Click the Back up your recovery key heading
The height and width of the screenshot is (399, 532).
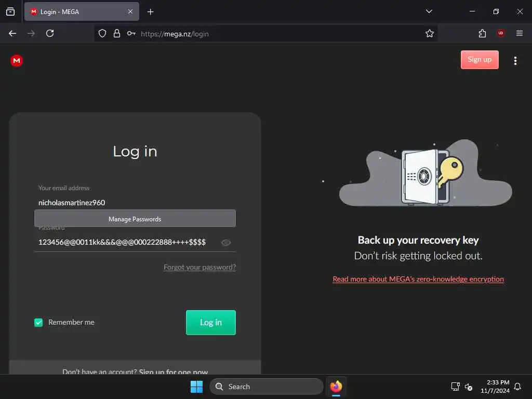[418, 240]
